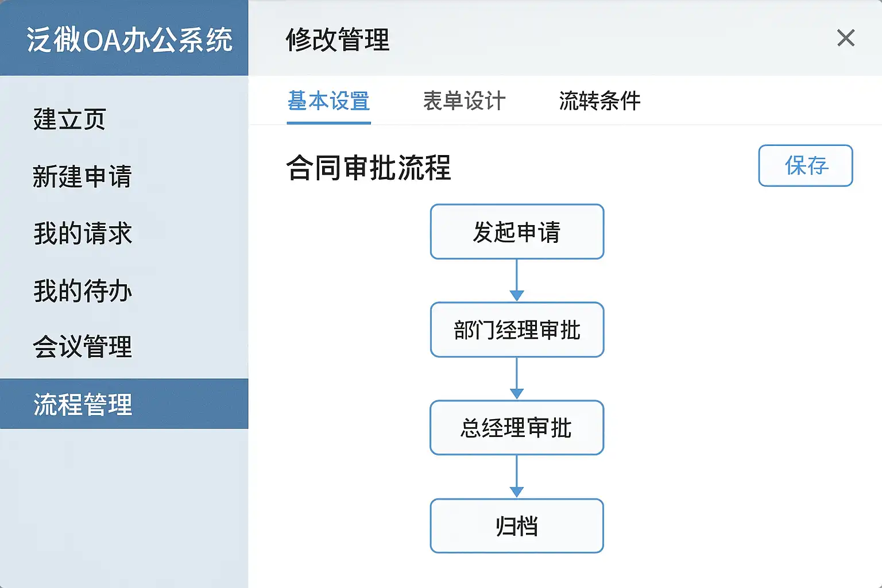The image size is (882, 588).
Task: Close the 修改管理 dialog
Action: pos(845,38)
